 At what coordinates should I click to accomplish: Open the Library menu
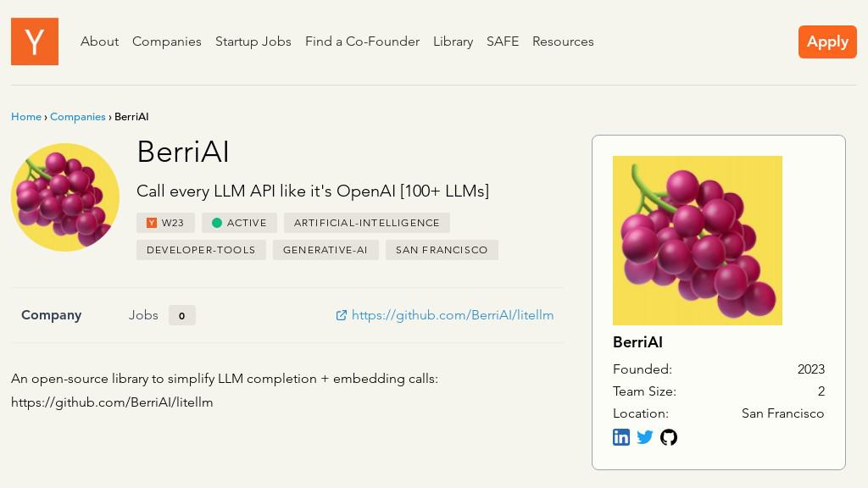tap(453, 42)
